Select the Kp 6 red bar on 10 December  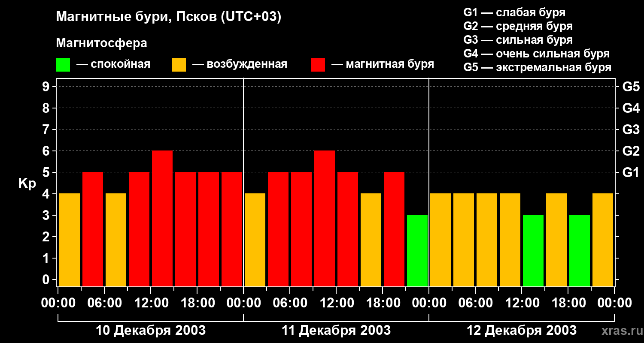162,218
